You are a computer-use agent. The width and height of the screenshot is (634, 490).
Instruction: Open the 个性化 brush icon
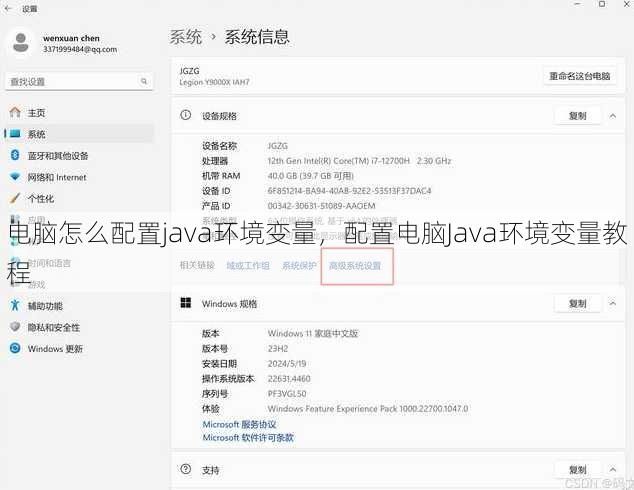click(15, 198)
